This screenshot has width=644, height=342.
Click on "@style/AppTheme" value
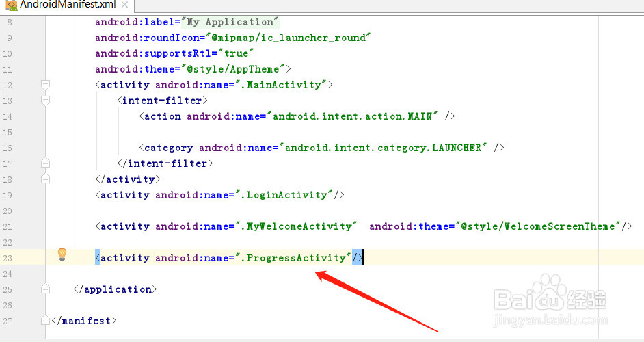pos(233,69)
